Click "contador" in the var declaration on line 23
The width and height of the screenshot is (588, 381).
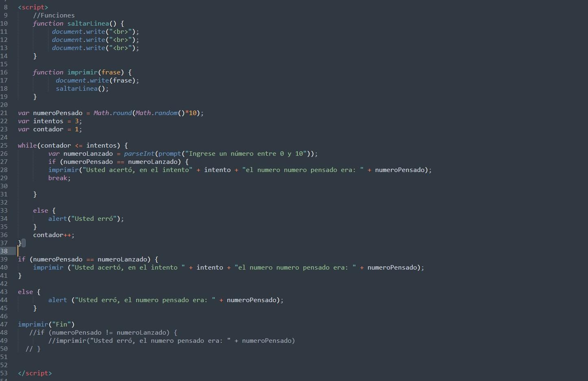(48, 129)
